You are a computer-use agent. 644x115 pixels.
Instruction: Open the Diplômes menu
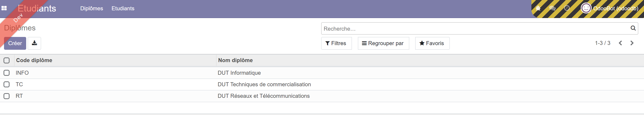[x=92, y=8]
